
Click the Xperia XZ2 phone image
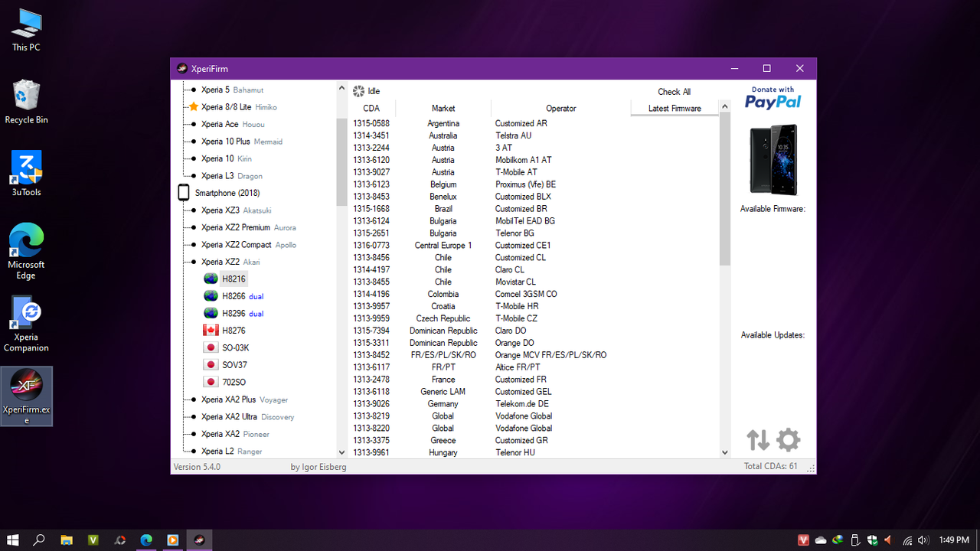[773, 159]
